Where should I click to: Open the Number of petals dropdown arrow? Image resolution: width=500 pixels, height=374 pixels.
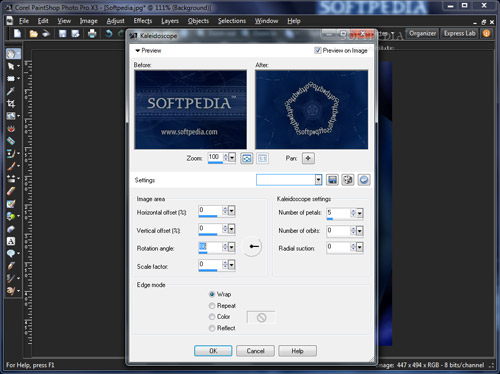click(x=360, y=213)
